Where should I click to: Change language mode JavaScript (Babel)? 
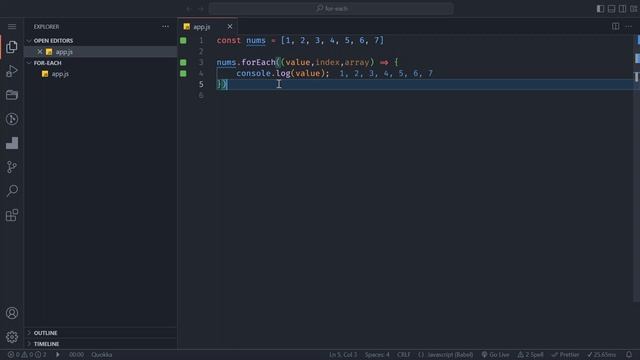(x=446, y=355)
